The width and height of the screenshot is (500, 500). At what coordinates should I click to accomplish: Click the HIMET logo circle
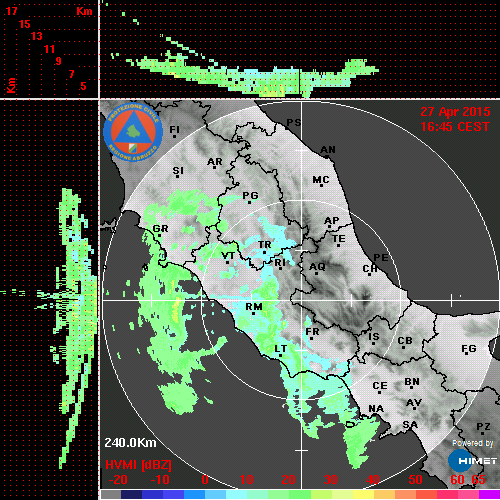tap(460, 461)
